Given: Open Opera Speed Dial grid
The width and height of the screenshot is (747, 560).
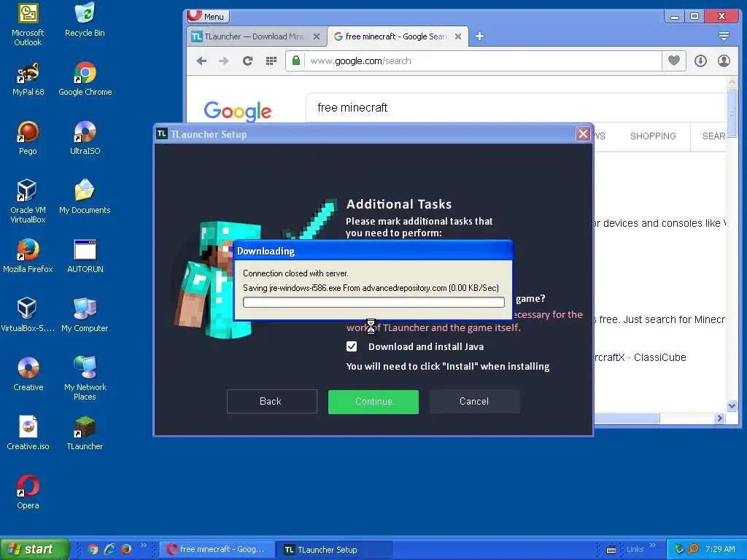Looking at the screenshot, I should pyautogui.click(x=271, y=61).
